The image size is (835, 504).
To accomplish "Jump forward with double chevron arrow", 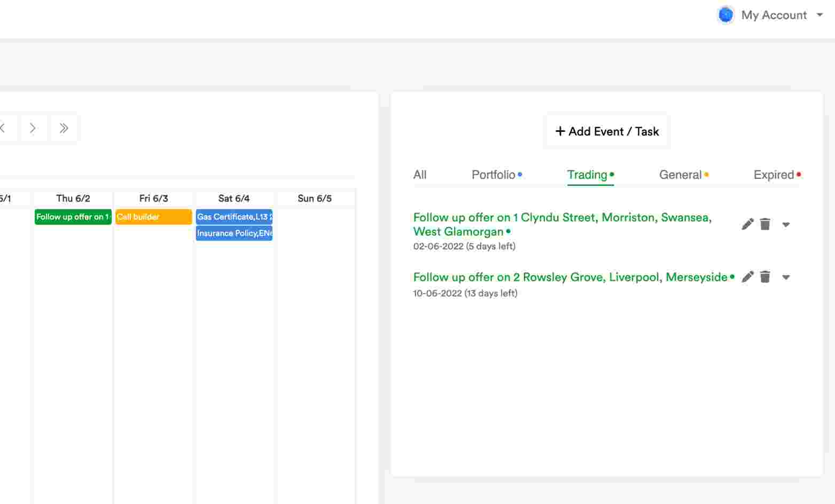I will [64, 128].
